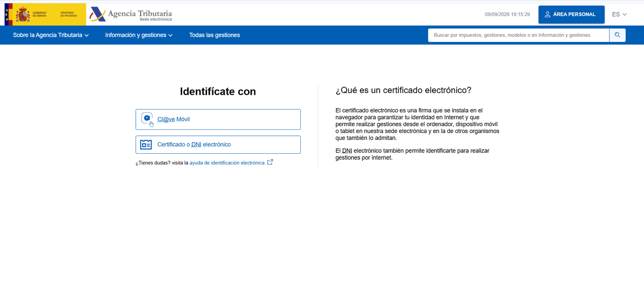Image resolution: width=644 pixels, height=308 pixels.
Task: Open the ES language selector
Action: pyautogui.click(x=619, y=14)
